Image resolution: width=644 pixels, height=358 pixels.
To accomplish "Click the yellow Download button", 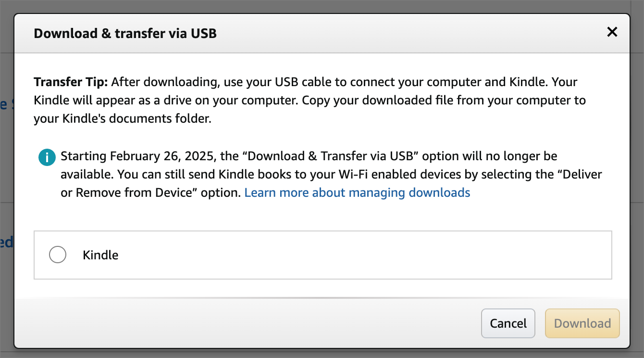I will coord(582,323).
